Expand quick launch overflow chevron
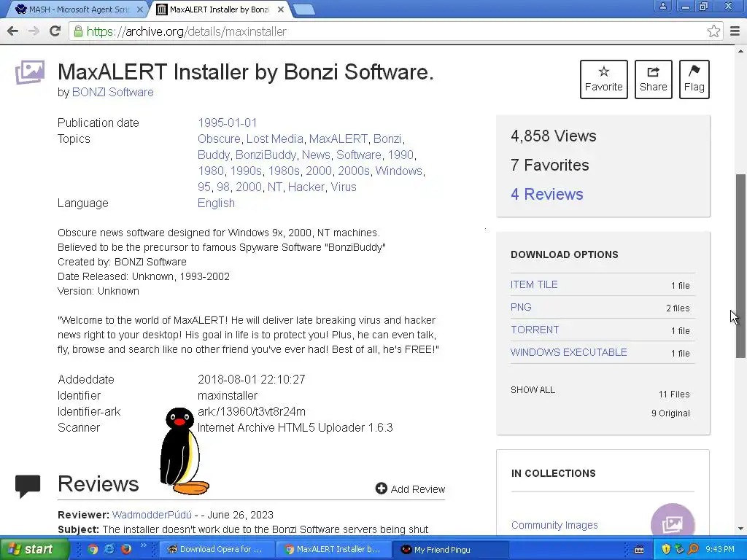The image size is (747, 560). click(x=144, y=546)
